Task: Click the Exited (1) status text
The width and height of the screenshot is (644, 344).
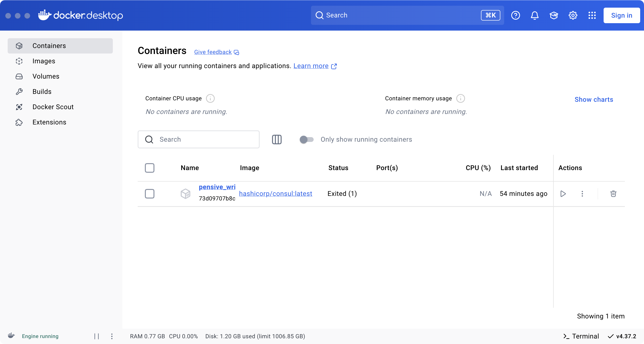Action: (342, 193)
